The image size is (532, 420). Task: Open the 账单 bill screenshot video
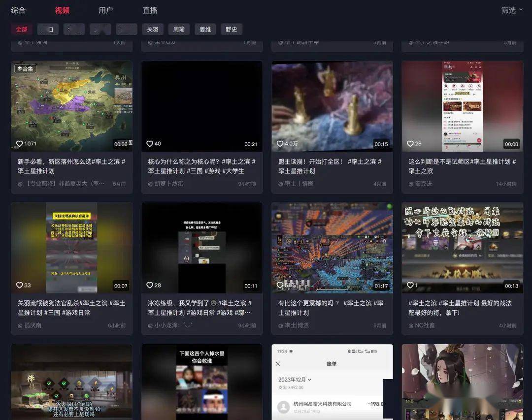[x=332, y=382]
